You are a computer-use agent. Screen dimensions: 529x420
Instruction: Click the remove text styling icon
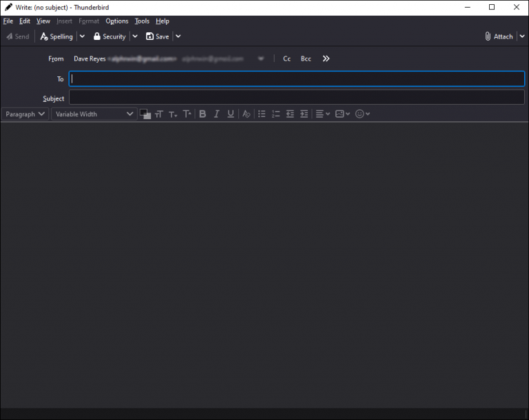pos(246,114)
